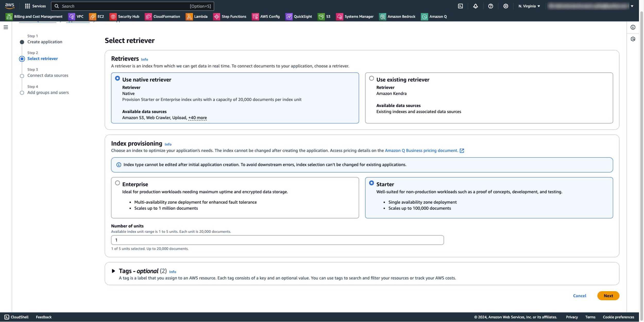
Task: Go to Step 1 Create application
Action: tap(45, 42)
